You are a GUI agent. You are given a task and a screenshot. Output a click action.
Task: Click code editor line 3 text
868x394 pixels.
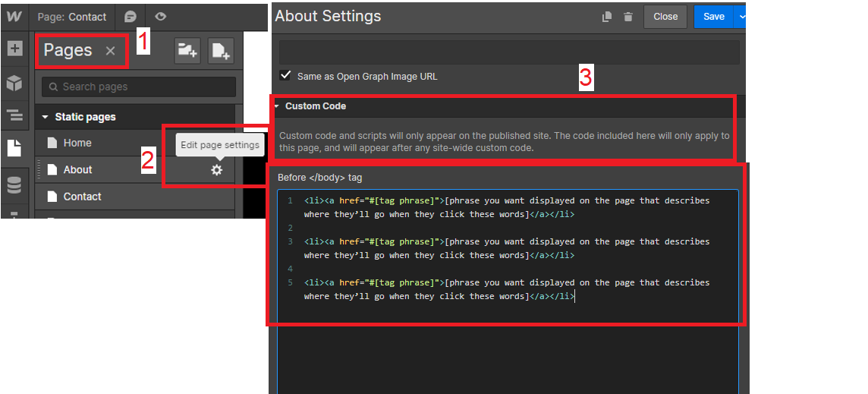click(x=507, y=248)
